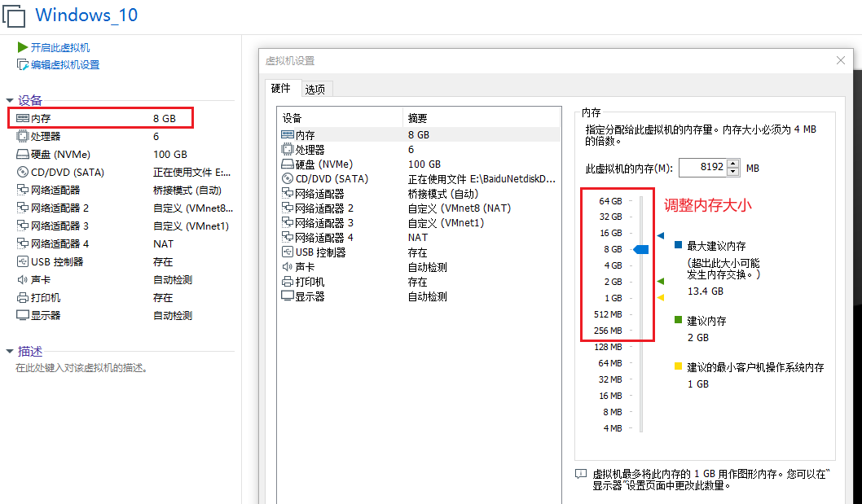Select USB controller icon in settings dialog list

coord(288,252)
